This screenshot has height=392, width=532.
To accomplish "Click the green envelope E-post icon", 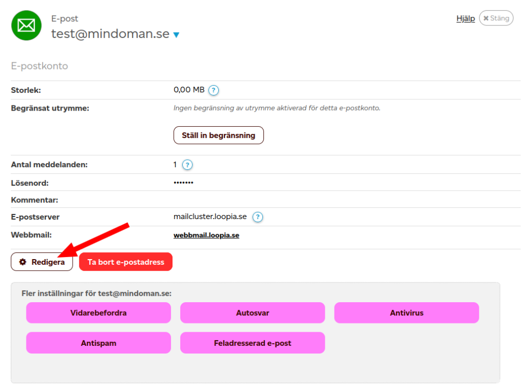I will click(x=26, y=25).
